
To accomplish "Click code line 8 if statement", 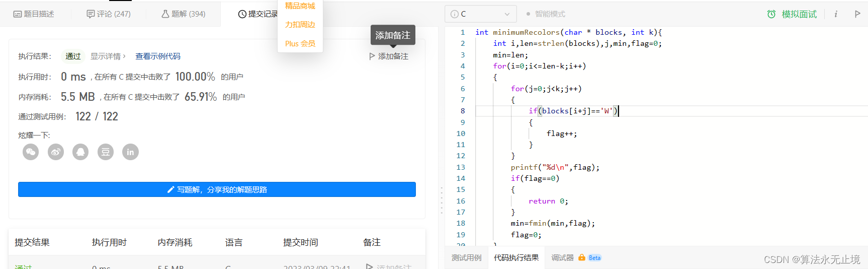I will click(573, 111).
